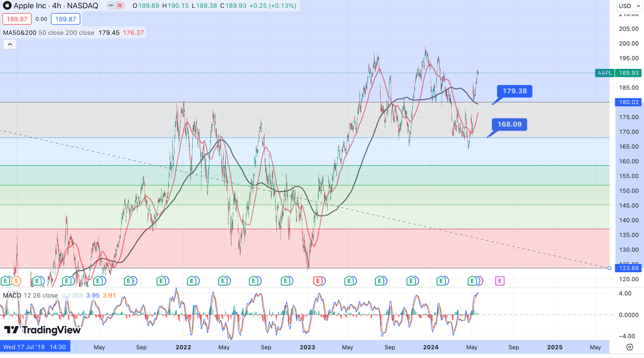The image size is (644, 358).
Task: Click the 0.00 spread value
Action: click(x=41, y=19)
